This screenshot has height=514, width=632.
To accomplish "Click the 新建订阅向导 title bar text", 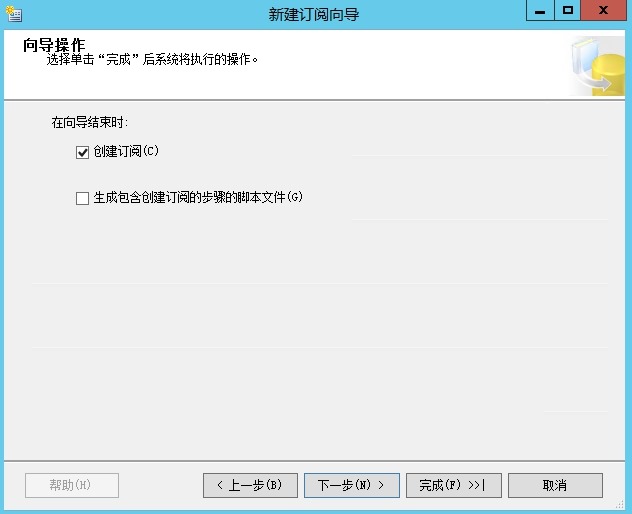I will pos(312,14).
